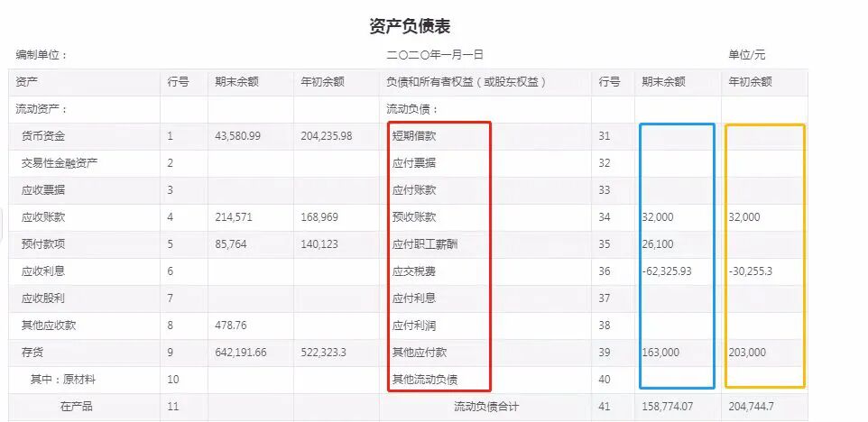
Task: Click row number 41 for 流动负债合计
Action: click(x=604, y=407)
